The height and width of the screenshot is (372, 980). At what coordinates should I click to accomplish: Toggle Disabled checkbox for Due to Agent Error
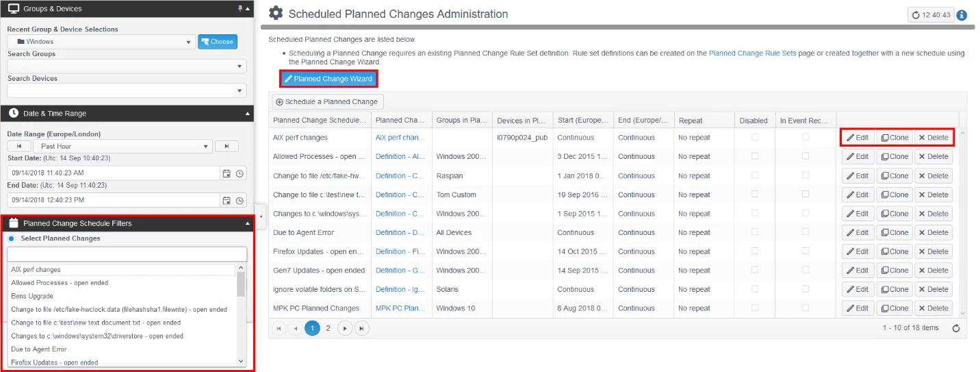755,232
